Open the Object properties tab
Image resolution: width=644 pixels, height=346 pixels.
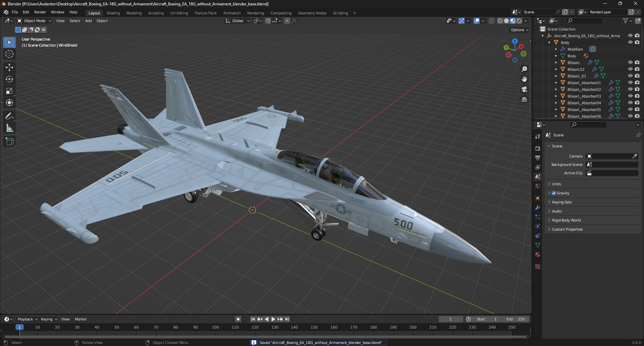tap(538, 198)
